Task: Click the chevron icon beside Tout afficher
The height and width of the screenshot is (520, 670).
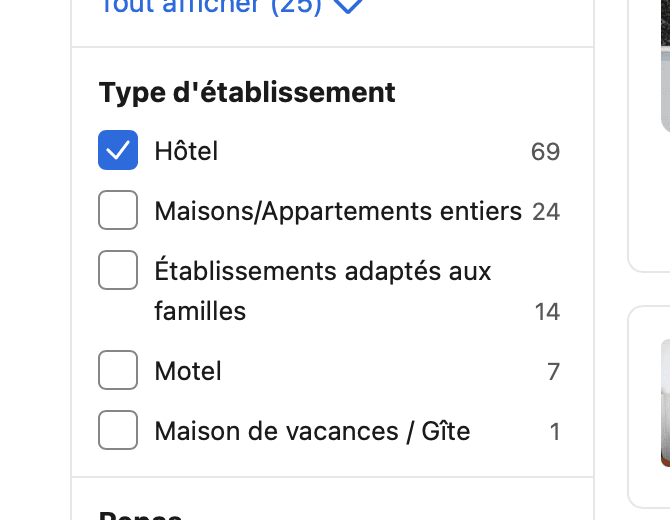Action: pos(348,6)
